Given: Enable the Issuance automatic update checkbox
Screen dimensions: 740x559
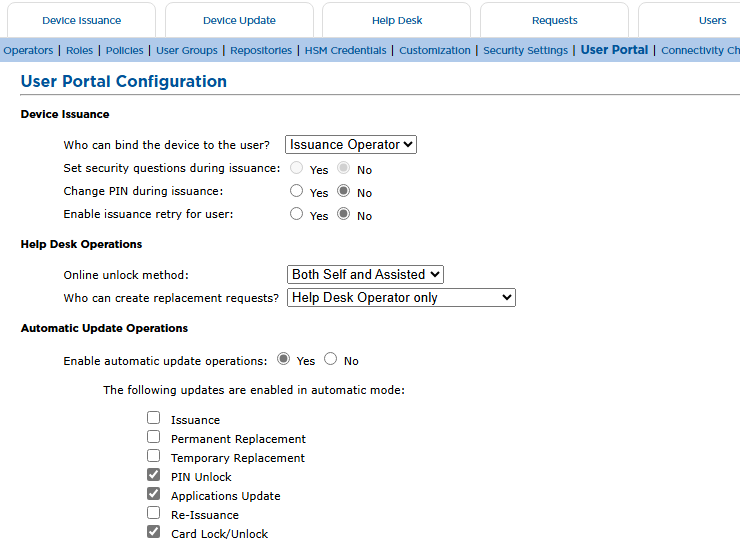Looking at the screenshot, I should coord(153,418).
